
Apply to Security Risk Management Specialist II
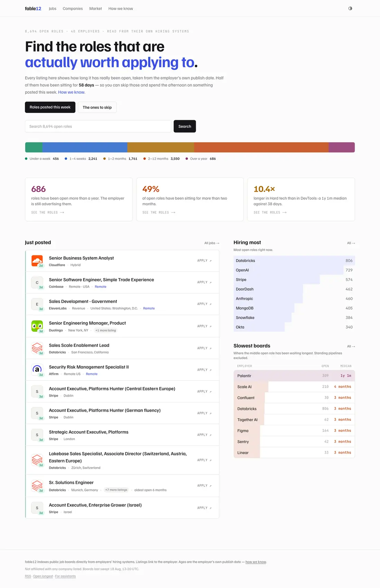pos(205,370)
